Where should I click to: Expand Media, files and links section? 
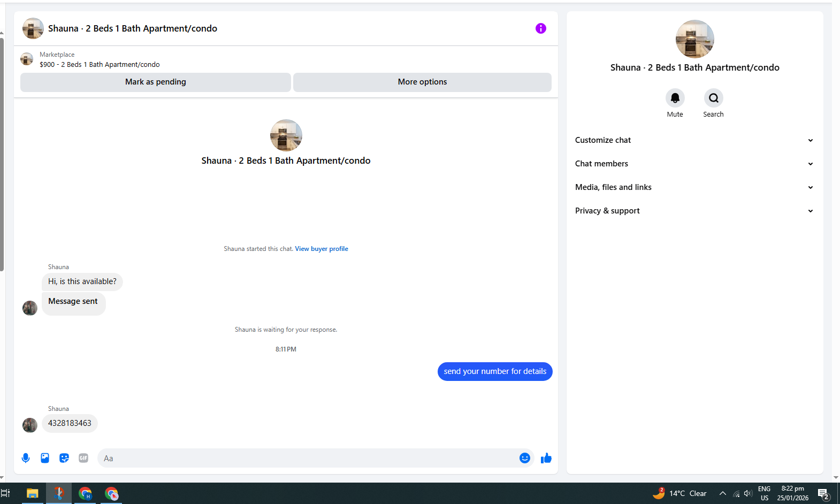tap(694, 187)
